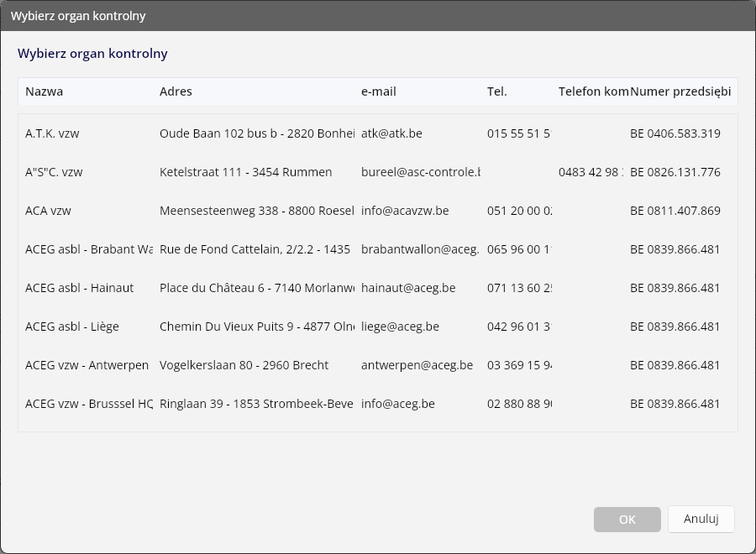Select the A.T.K. vzw row
Viewport: 756px width, 554px height.
378,133
